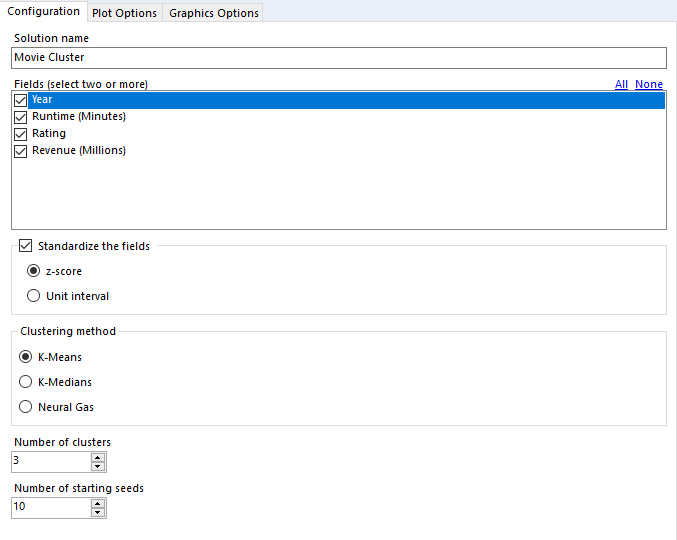Choose K-Medians clustering method
The width and height of the screenshot is (677, 540).
26,382
